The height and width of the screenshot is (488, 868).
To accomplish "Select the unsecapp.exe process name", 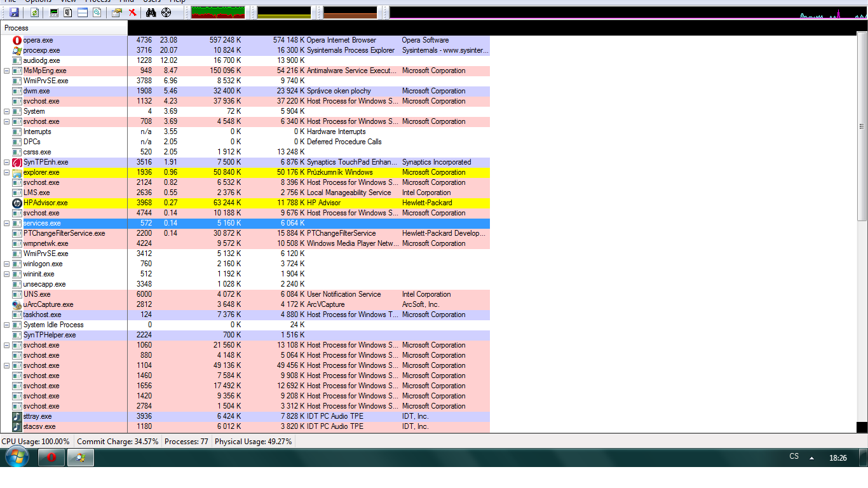I will pyautogui.click(x=44, y=284).
